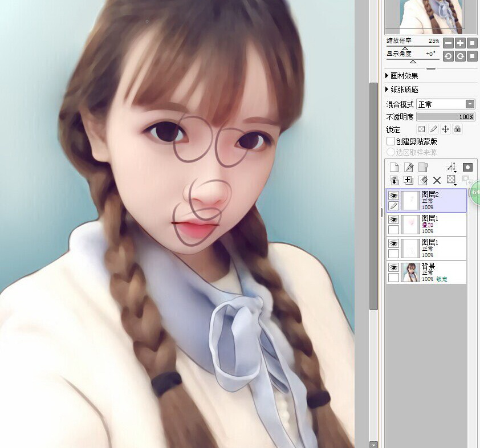Toggle the pencil link box on 图层2
The width and height of the screenshot is (480, 448).
[394, 206]
